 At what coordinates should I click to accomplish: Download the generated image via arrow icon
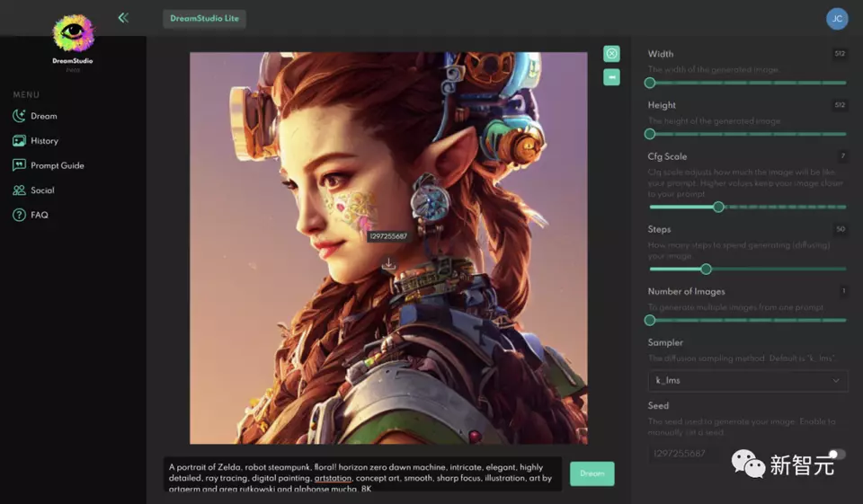click(388, 263)
